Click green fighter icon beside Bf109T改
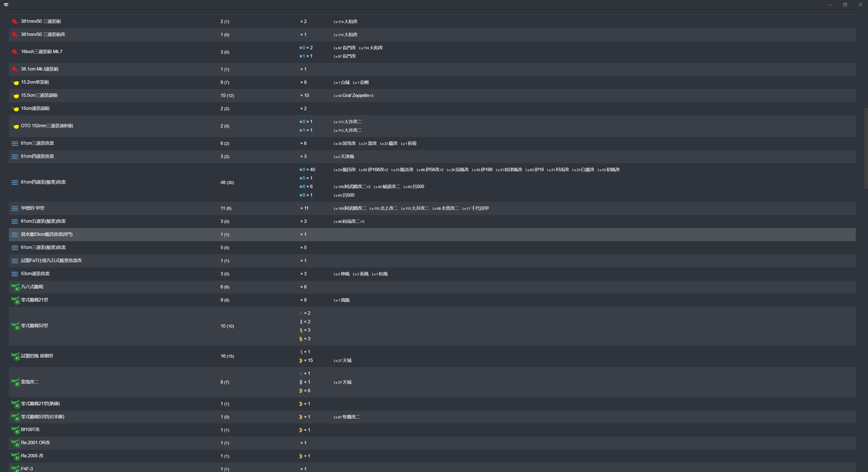The width and height of the screenshot is (868, 472). [16, 430]
